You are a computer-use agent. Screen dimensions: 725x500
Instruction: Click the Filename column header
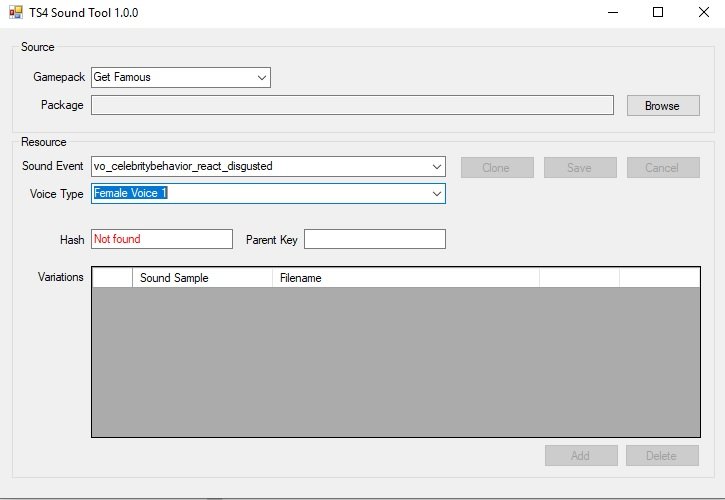[x=406, y=278]
